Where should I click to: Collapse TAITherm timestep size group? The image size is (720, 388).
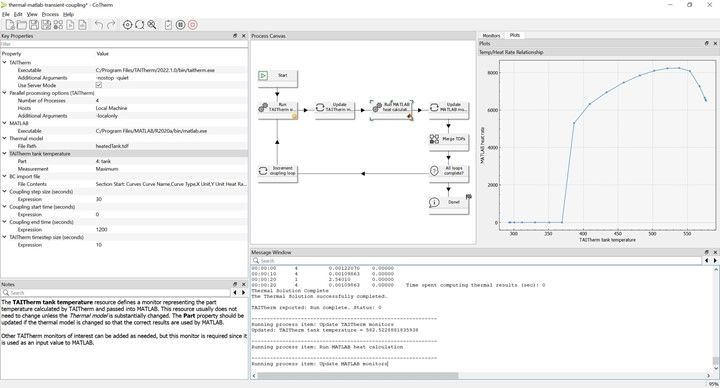point(5,237)
